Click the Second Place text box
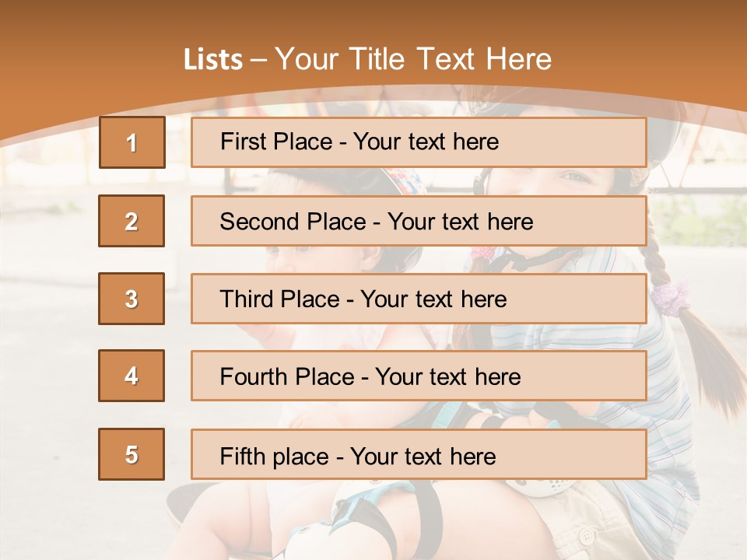The image size is (747, 560). tap(419, 221)
